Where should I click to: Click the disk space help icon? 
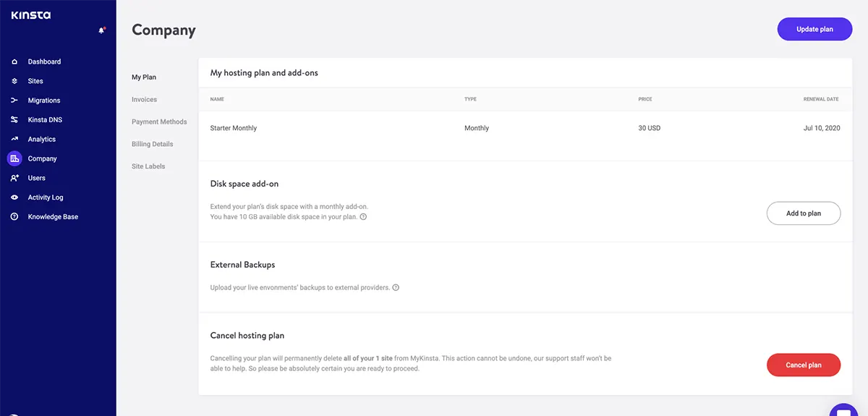[363, 216]
